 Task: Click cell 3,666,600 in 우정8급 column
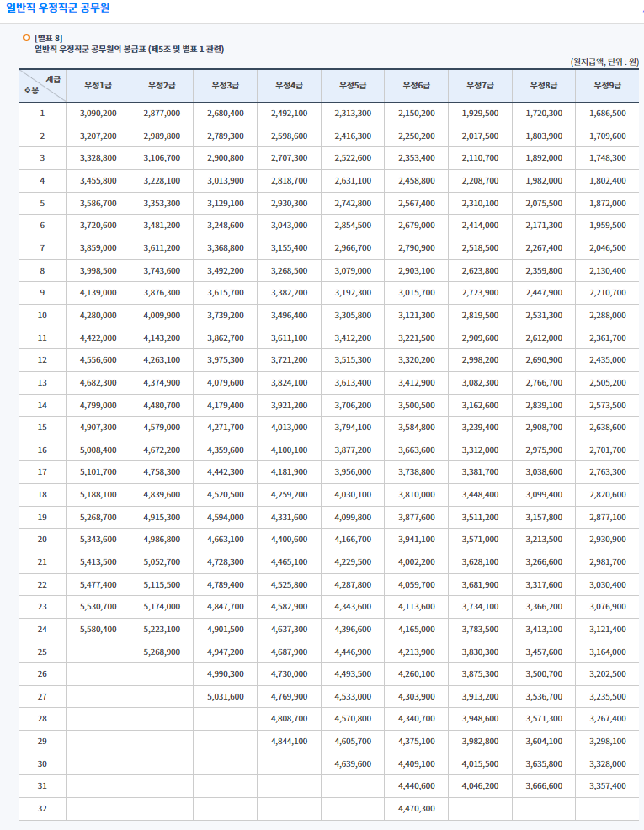pos(544,785)
